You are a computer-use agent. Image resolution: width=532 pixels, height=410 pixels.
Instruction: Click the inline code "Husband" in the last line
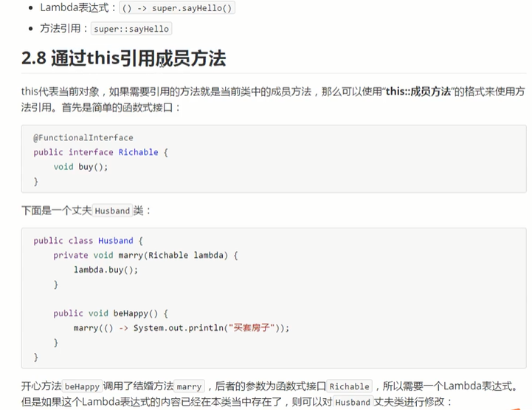click(352, 403)
